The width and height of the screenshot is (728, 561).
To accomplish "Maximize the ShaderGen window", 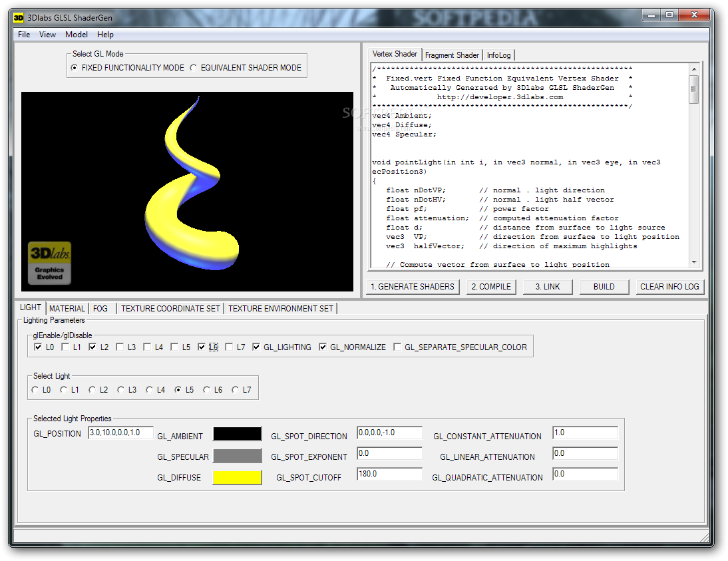I will click(x=669, y=15).
